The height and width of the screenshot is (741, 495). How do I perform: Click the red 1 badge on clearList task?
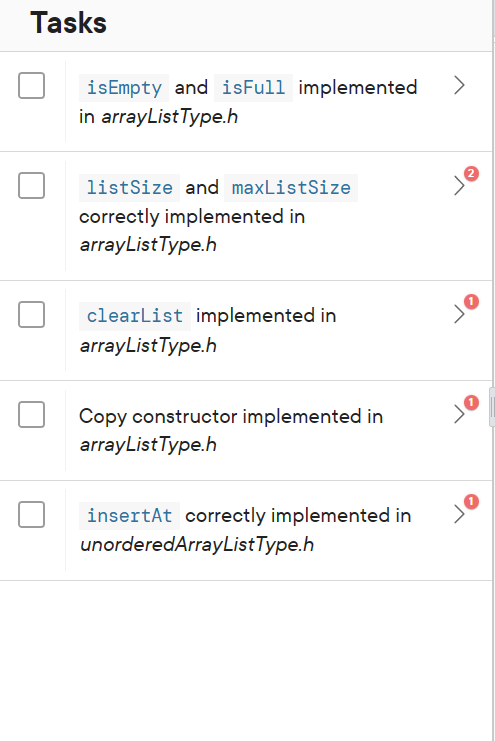[471, 302]
